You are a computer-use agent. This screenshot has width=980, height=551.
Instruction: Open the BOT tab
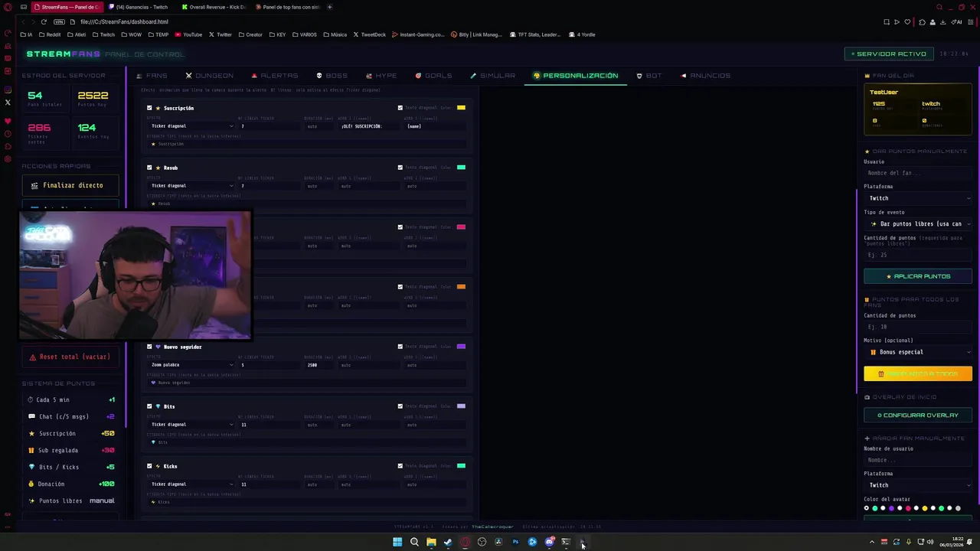click(648, 76)
